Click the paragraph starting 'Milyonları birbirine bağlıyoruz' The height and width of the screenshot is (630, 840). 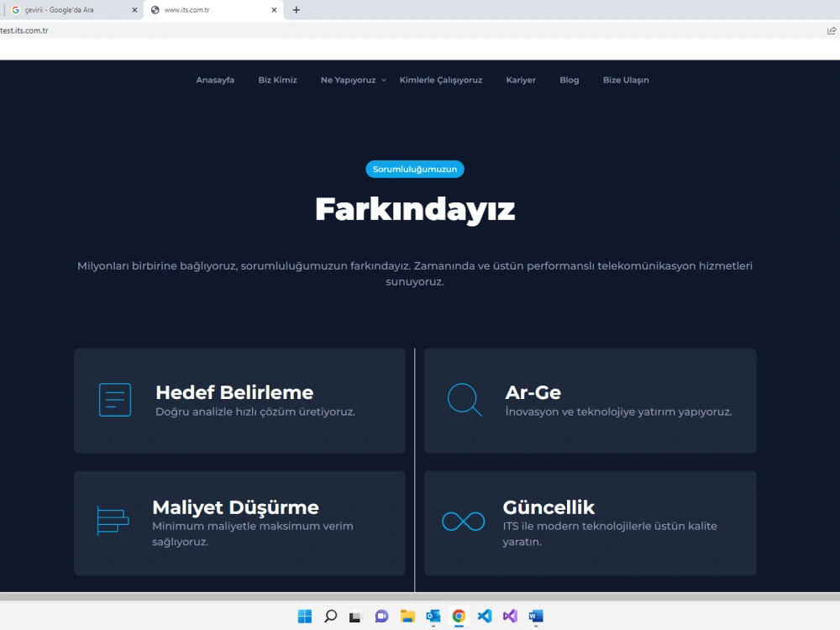(x=415, y=273)
